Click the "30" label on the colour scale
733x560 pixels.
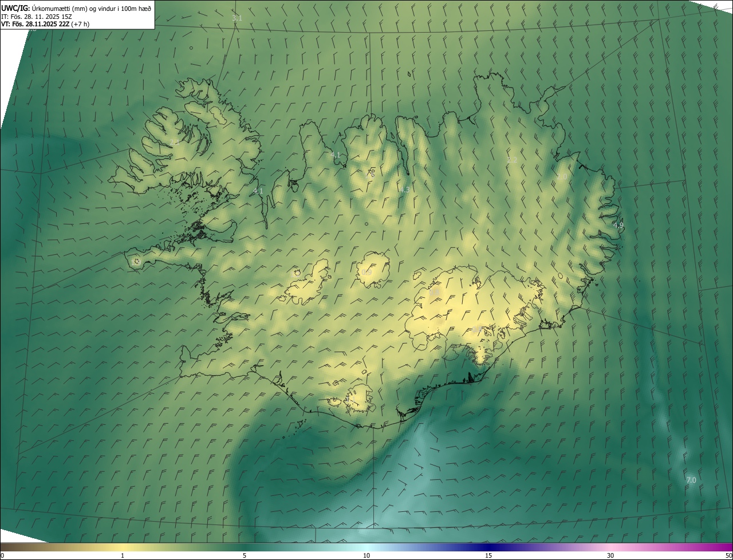pos(610,555)
